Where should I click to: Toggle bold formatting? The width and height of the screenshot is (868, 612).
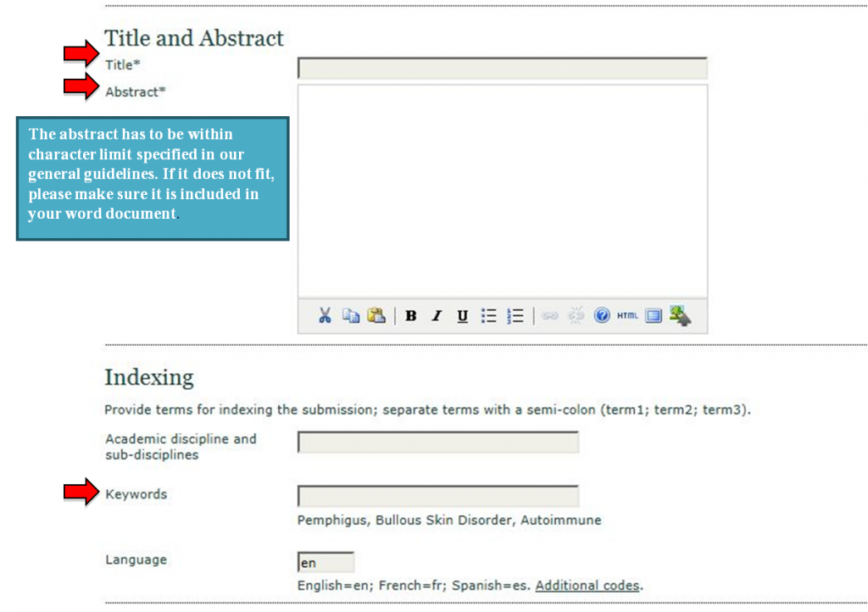(411, 316)
